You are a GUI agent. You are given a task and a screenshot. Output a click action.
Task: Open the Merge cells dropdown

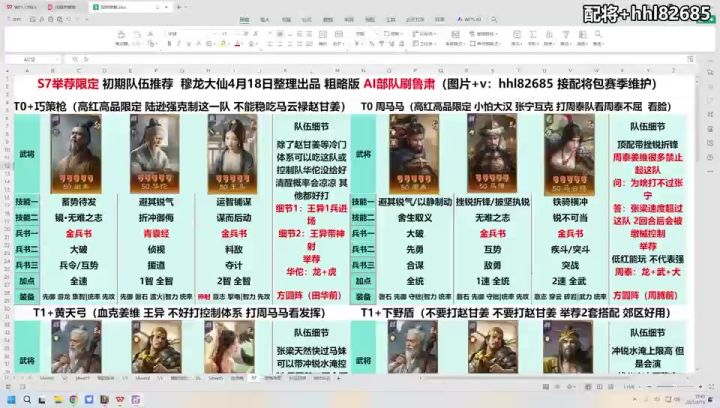pyautogui.click(x=340, y=44)
